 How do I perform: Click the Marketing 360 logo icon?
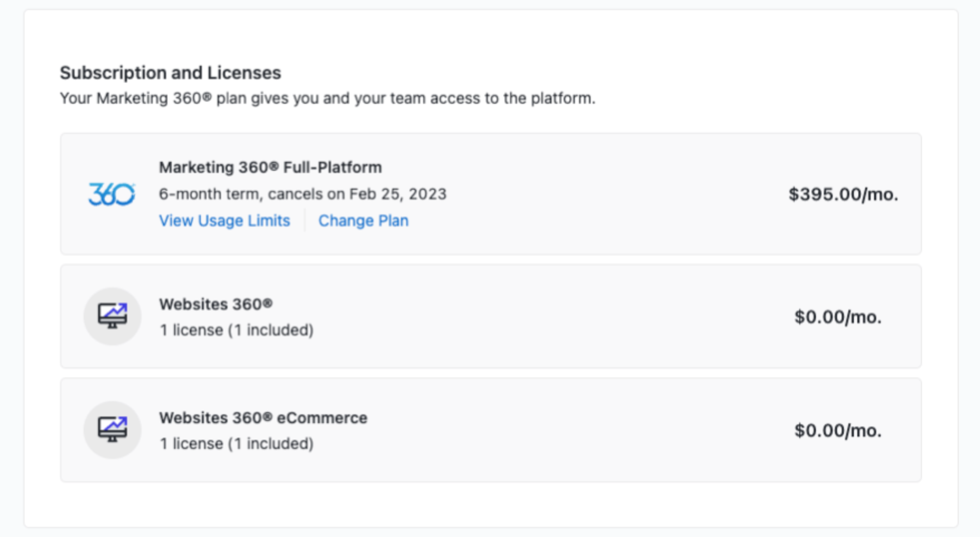(x=112, y=194)
